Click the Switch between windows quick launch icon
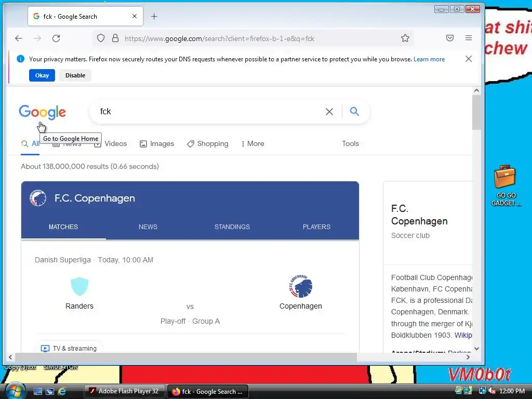The height and width of the screenshot is (399, 532). 50,392
